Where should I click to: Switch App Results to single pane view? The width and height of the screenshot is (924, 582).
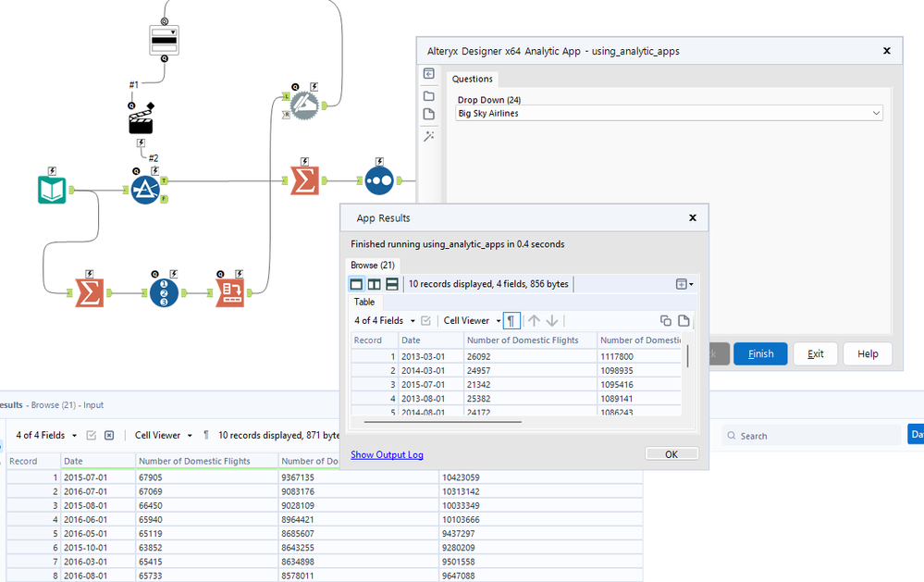356,284
